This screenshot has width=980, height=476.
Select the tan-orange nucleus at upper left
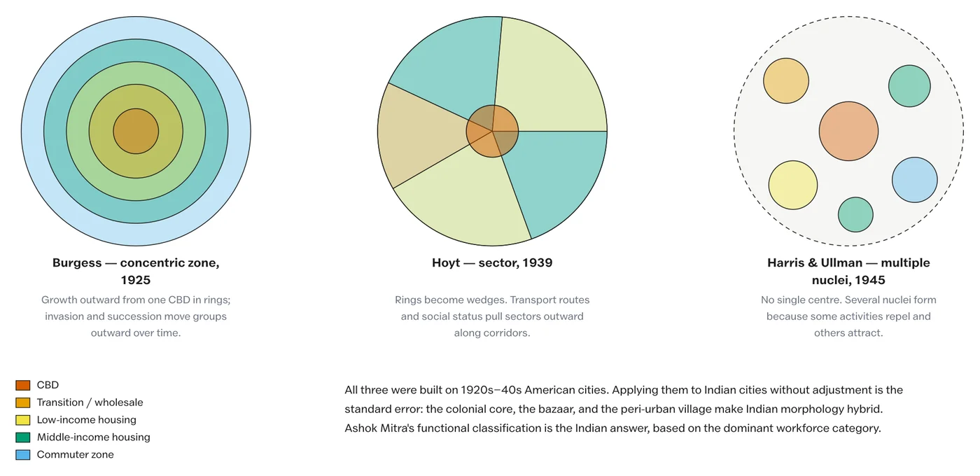click(x=786, y=80)
